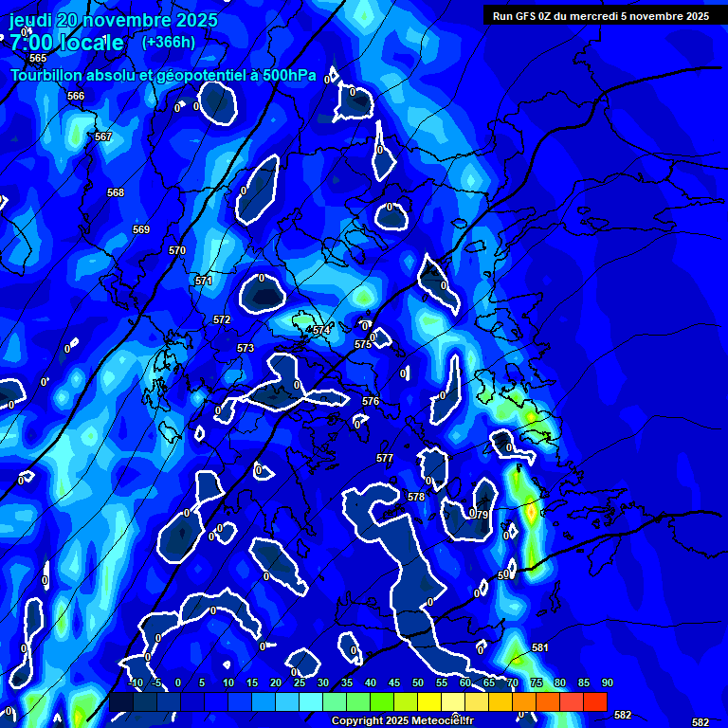Click the 581 contour label near the bottom right
Screen dimensions: 728x728
[x=540, y=647]
